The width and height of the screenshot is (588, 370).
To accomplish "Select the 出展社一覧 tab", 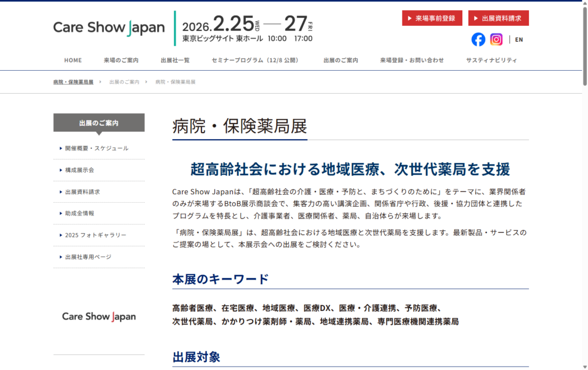I will click(175, 60).
